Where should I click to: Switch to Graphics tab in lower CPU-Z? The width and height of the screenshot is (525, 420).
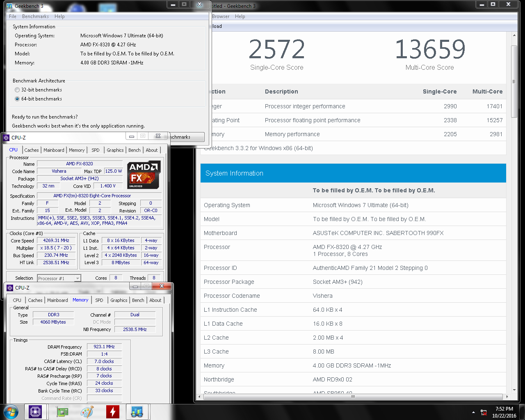(119, 300)
